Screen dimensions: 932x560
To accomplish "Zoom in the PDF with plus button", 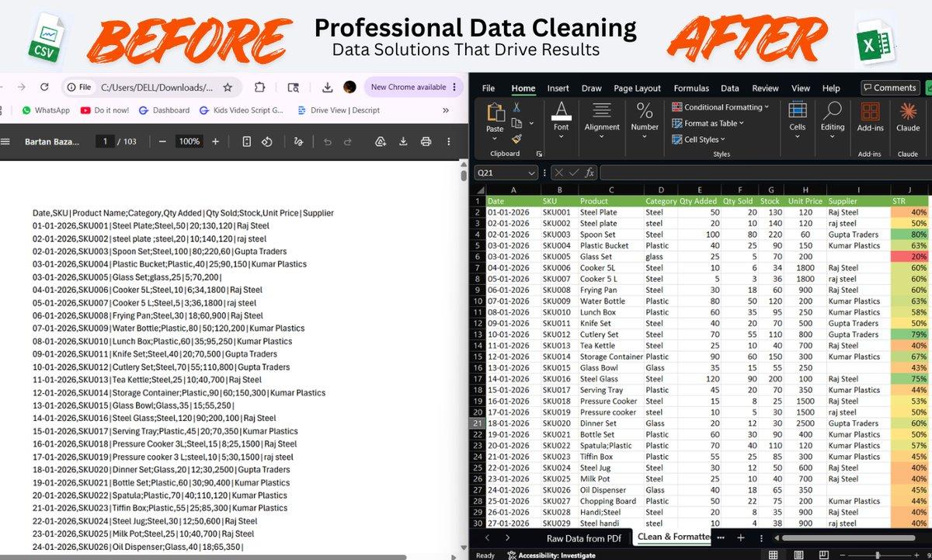I will [215, 141].
